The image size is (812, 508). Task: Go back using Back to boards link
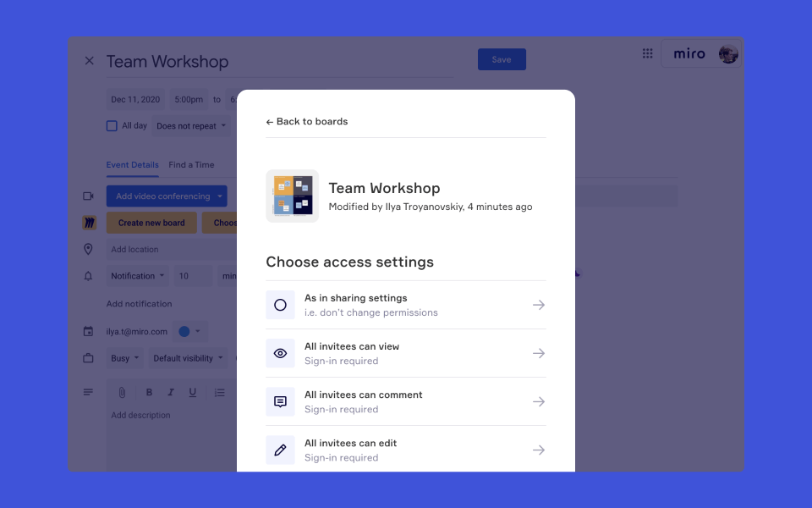point(306,121)
